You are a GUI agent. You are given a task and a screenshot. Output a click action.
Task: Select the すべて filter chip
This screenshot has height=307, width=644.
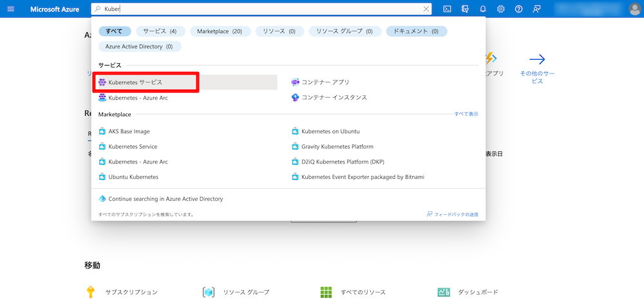click(115, 31)
